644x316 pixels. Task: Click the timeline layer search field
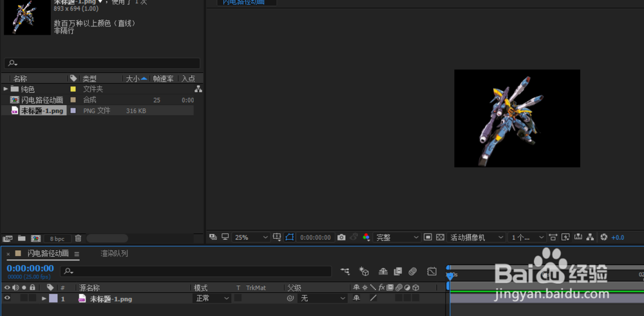coord(196,271)
